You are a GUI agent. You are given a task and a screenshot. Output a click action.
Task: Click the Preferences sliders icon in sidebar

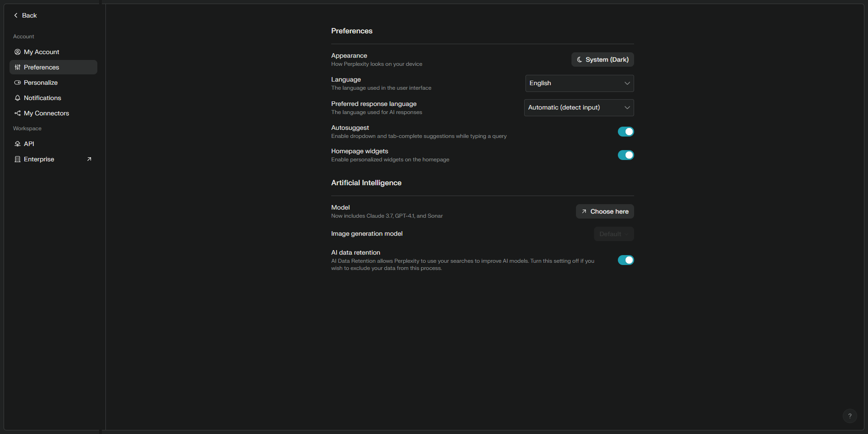point(18,67)
